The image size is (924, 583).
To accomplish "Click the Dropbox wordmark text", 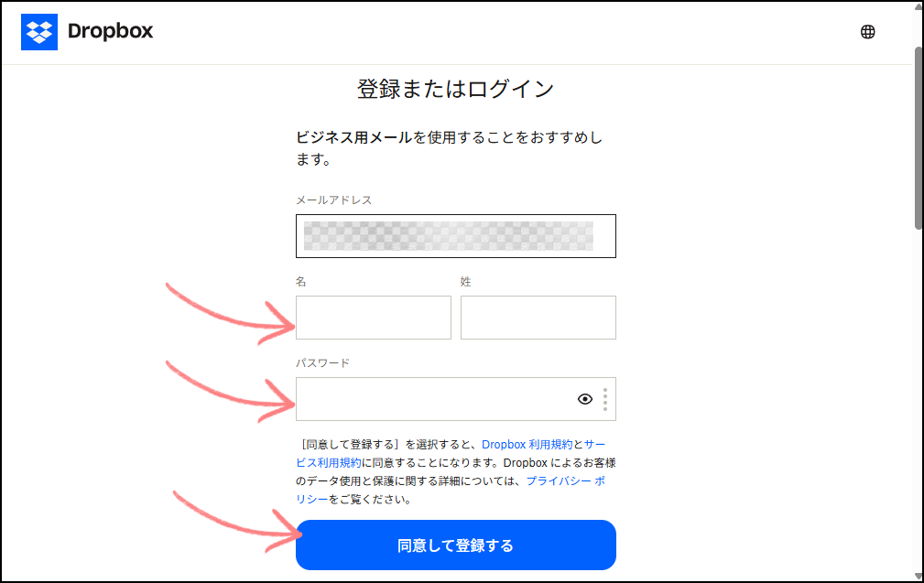I will point(110,31).
